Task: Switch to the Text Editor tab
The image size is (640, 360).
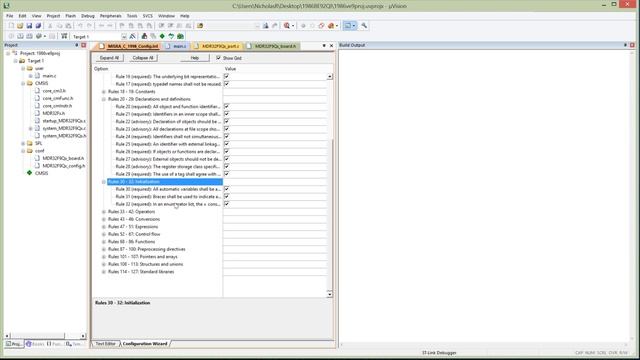Action: tap(105, 344)
